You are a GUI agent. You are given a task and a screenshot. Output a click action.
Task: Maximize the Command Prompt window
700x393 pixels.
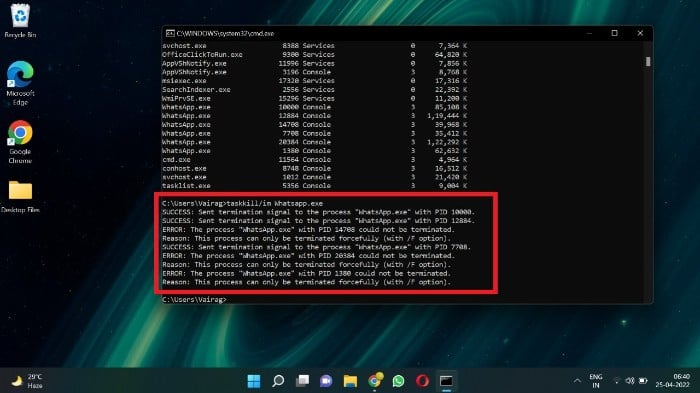pyautogui.click(x=614, y=33)
